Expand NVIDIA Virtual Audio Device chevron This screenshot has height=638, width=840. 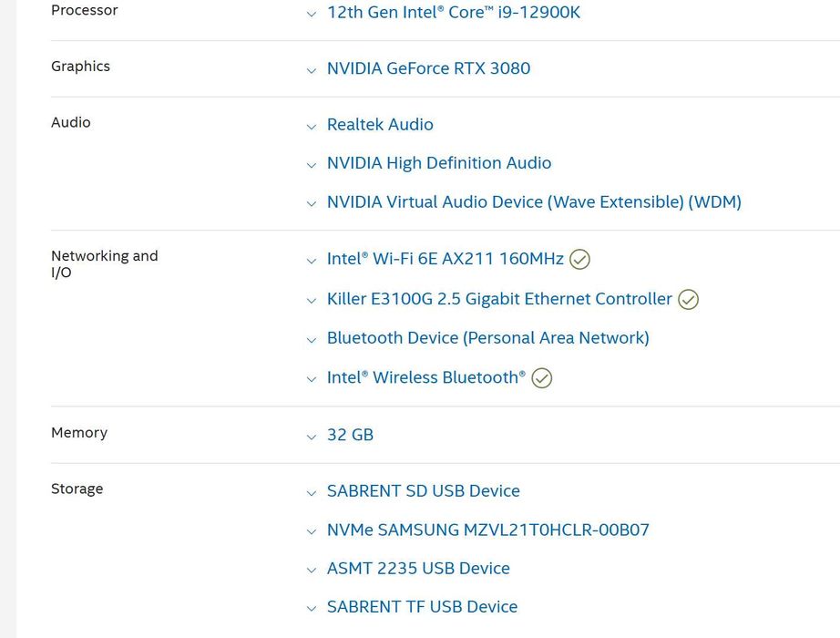pos(312,204)
